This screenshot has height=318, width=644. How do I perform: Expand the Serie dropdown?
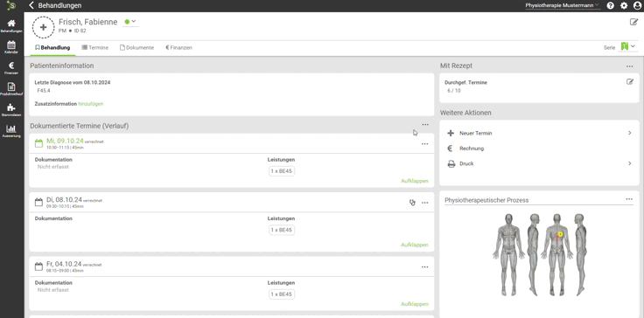pos(628,47)
